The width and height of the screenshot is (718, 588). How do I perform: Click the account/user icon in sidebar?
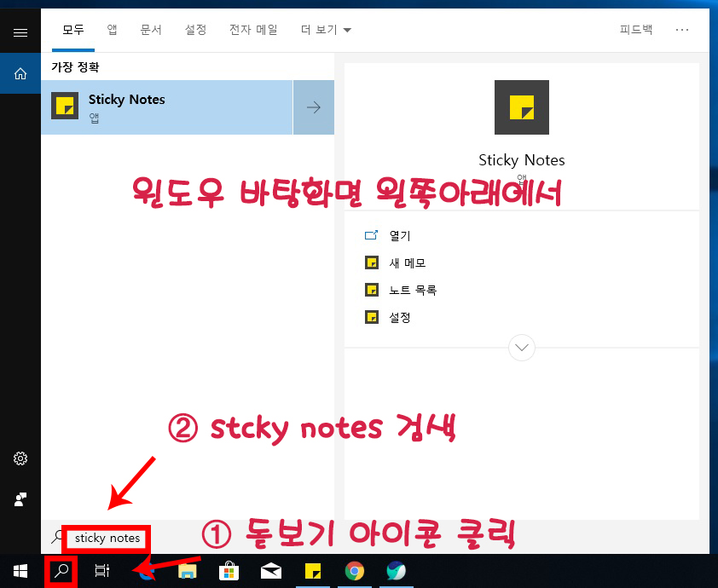[20, 499]
